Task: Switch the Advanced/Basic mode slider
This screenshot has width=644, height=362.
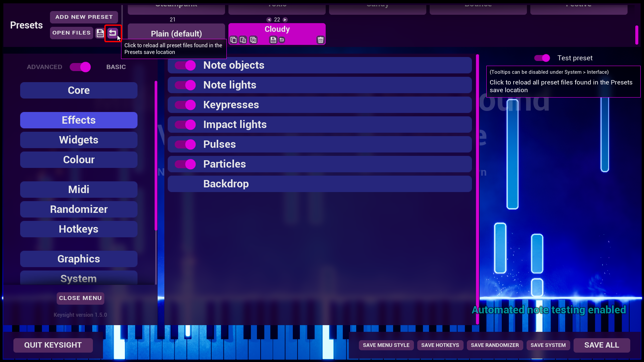Action: pyautogui.click(x=80, y=67)
